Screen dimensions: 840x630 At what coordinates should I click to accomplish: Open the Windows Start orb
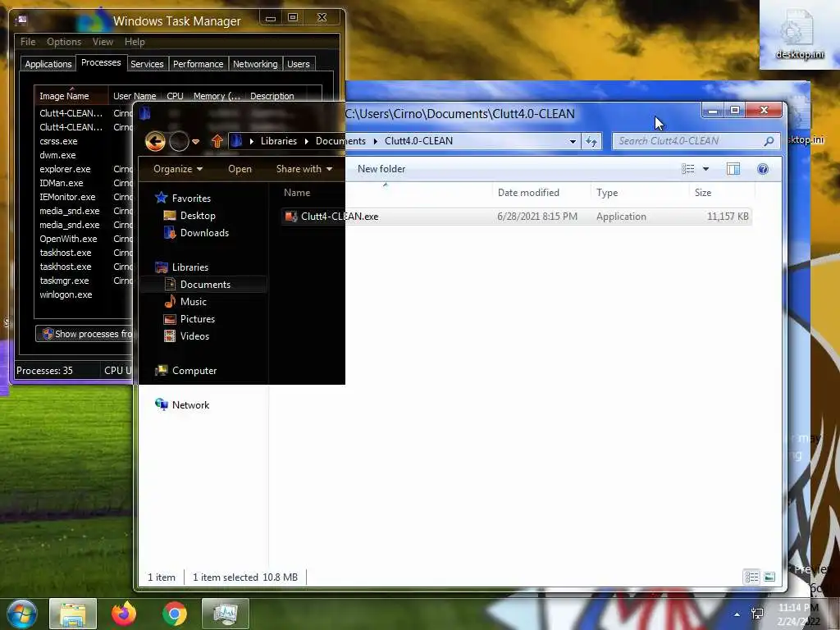click(22, 614)
